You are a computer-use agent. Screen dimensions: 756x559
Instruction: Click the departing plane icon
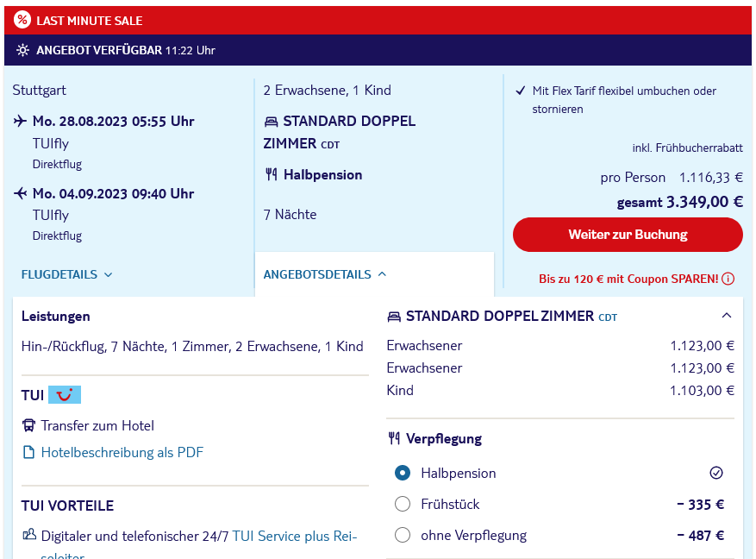[21, 121]
